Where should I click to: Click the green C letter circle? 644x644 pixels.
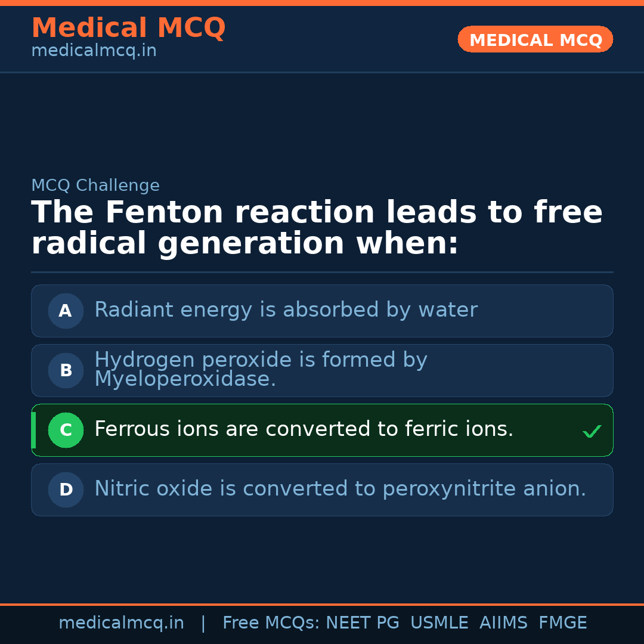(66, 430)
